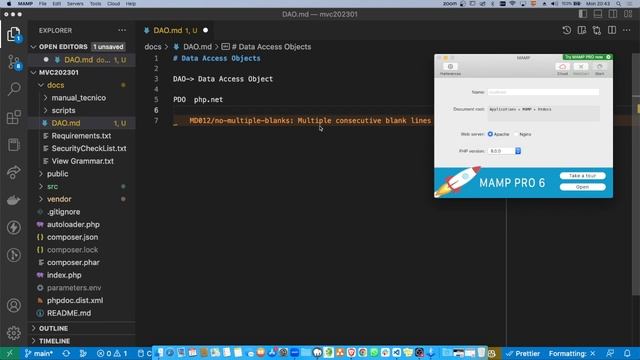The image size is (640, 360).
Task: Open MAMP Preferences
Action: (x=450, y=69)
